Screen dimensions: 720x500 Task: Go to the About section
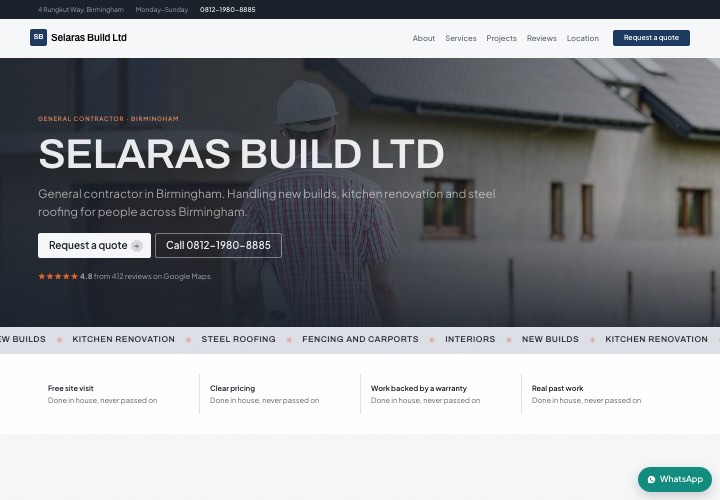click(423, 38)
